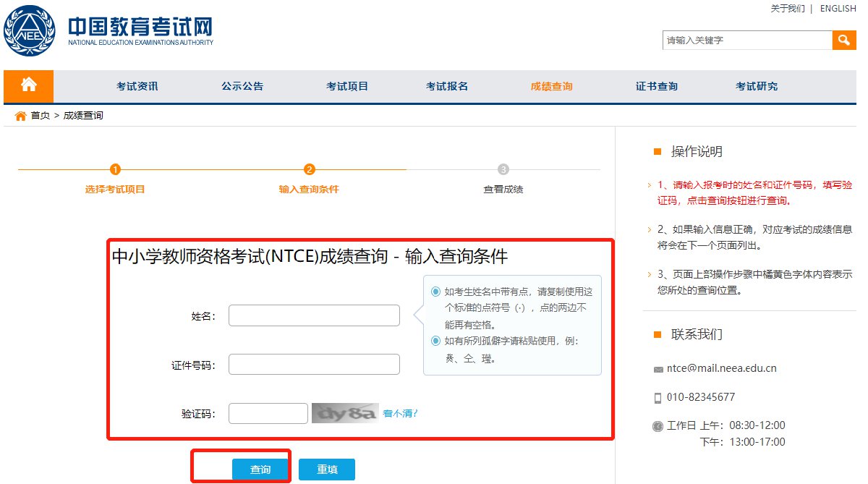Open the 证书查询 tab

click(x=657, y=87)
